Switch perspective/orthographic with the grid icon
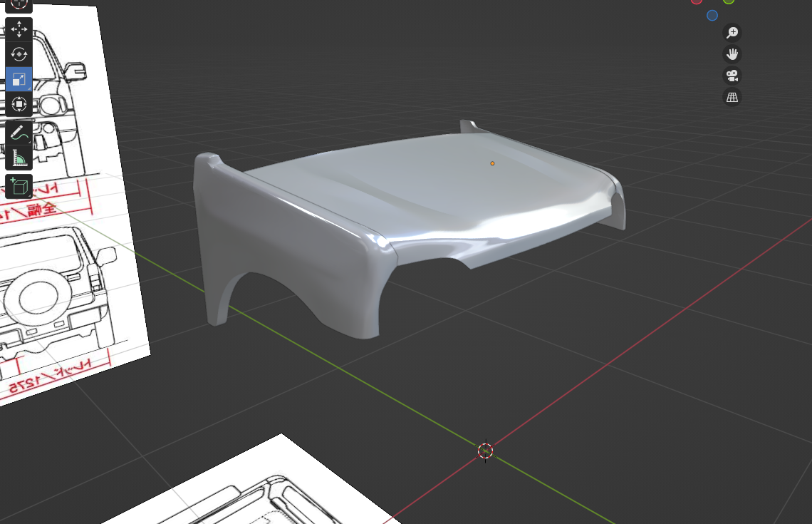Screen dimensions: 812x524 pos(732,97)
